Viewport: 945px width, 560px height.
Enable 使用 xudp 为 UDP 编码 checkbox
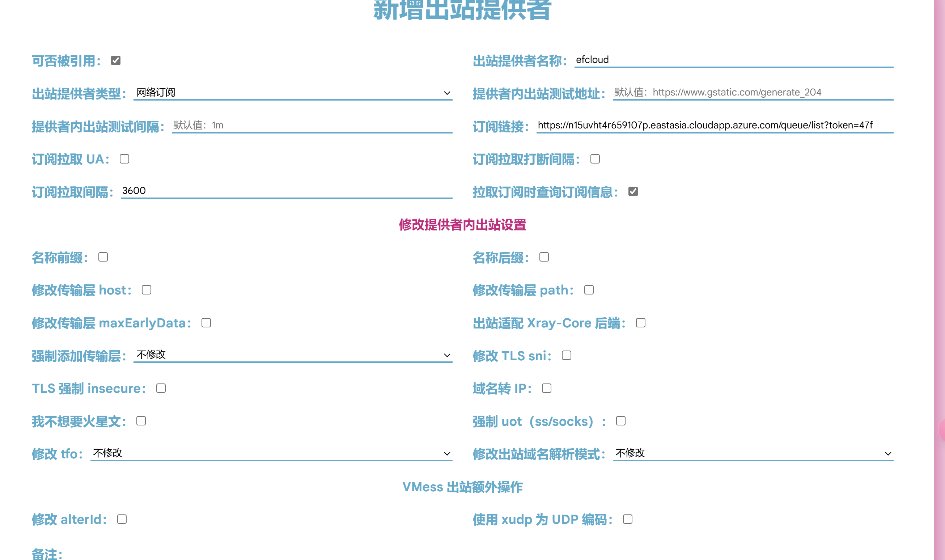coord(627,519)
